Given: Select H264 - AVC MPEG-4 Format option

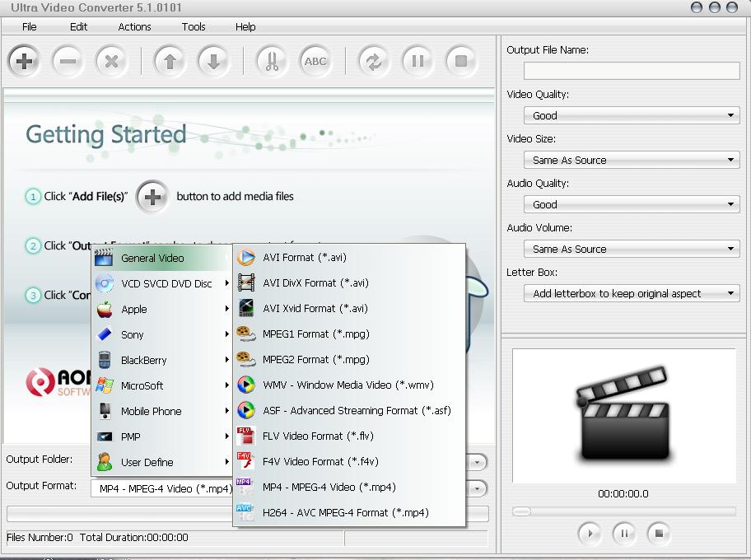Looking at the screenshot, I should 349,512.
